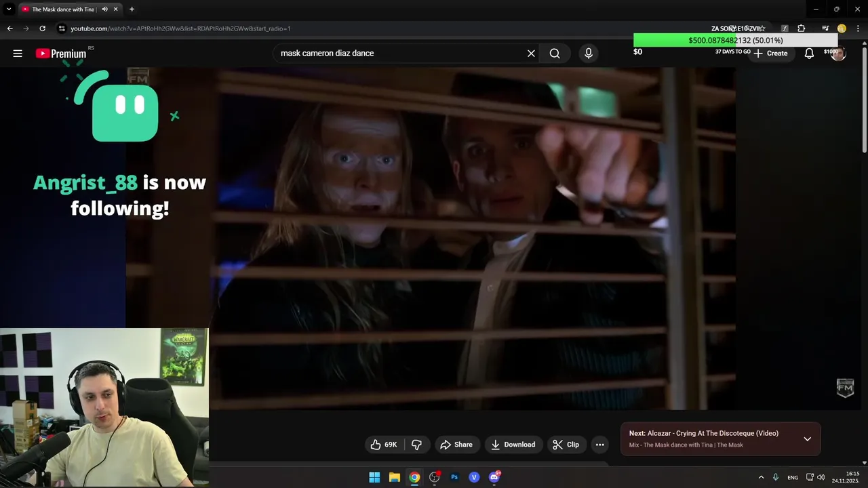Dislike the video with thumbs down
Screen dimensions: 868x488
pyautogui.click(x=417, y=445)
